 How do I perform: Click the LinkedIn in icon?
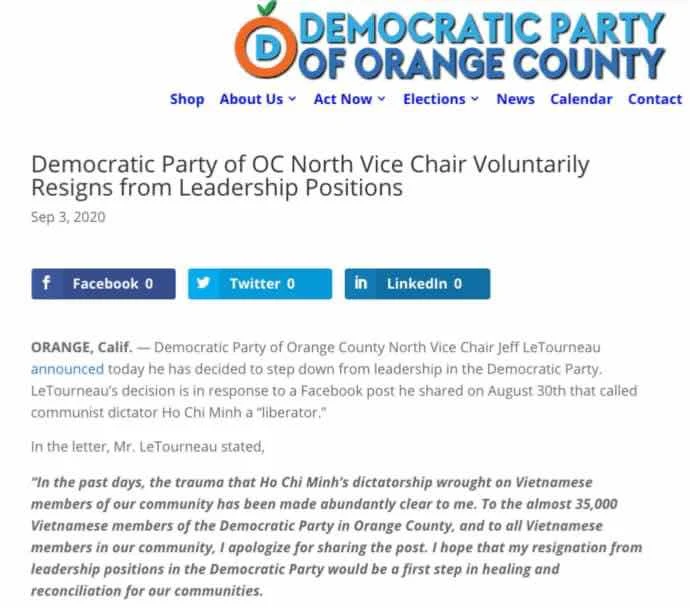click(360, 282)
